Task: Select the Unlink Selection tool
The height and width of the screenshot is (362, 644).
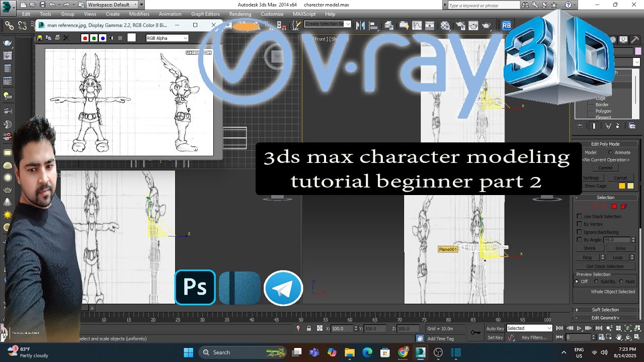Action: [22, 25]
